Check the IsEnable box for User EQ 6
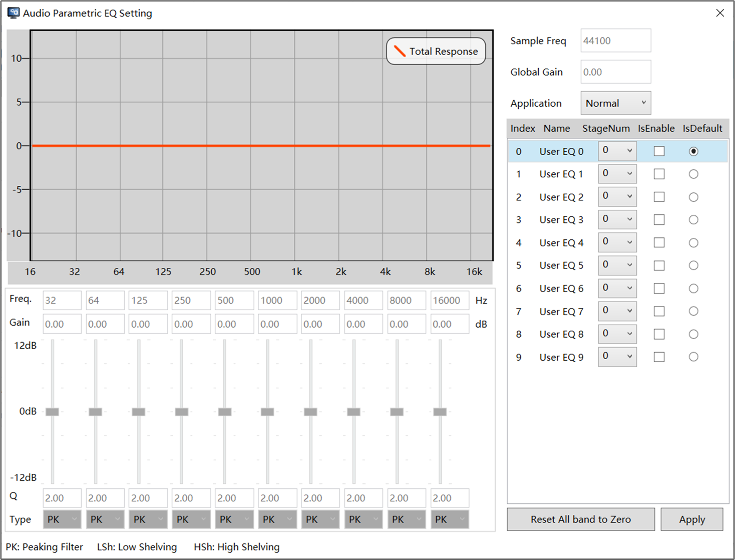Image resolution: width=735 pixels, height=560 pixels. click(x=659, y=289)
